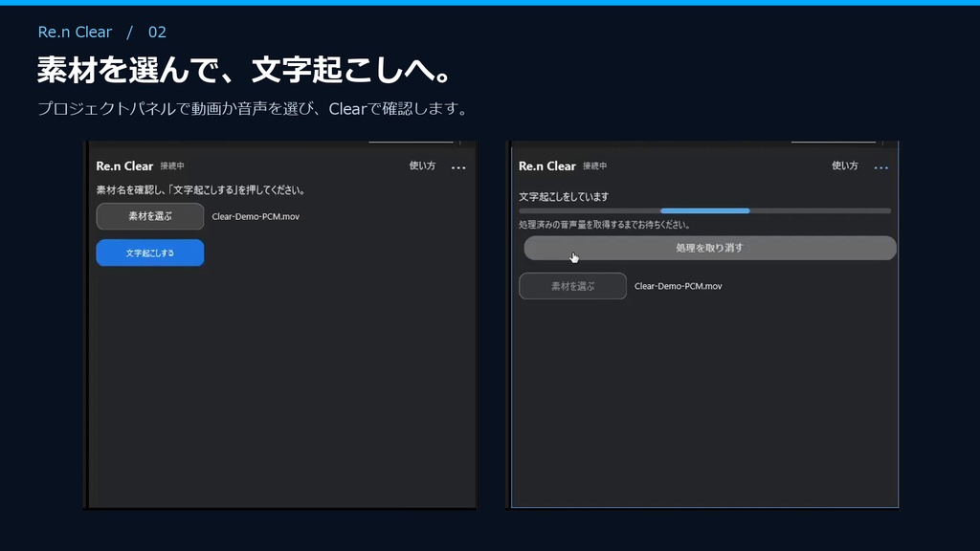Image resolution: width=980 pixels, height=551 pixels.
Task: Click 接続中 status in left panel
Action: 172,166
